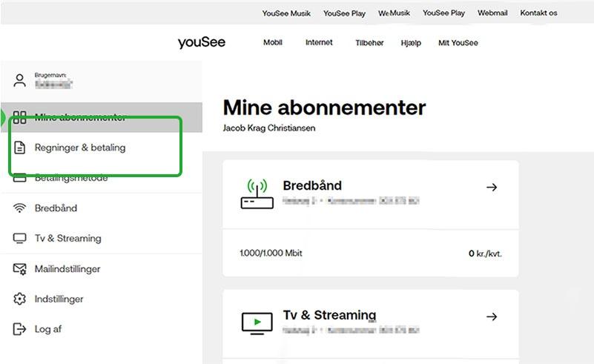
Task: Open the Mobil menu in main navigation
Action: (x=273, y=43)
